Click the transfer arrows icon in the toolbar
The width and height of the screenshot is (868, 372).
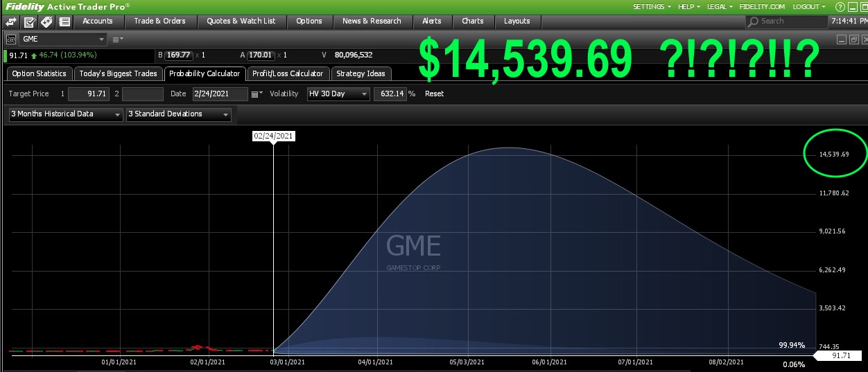coord(12,21)
